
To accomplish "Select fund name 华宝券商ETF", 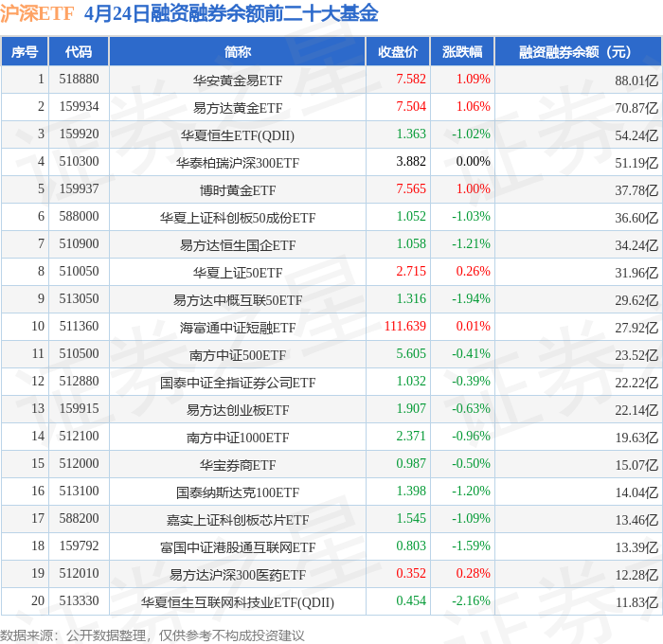I will 238,465.
